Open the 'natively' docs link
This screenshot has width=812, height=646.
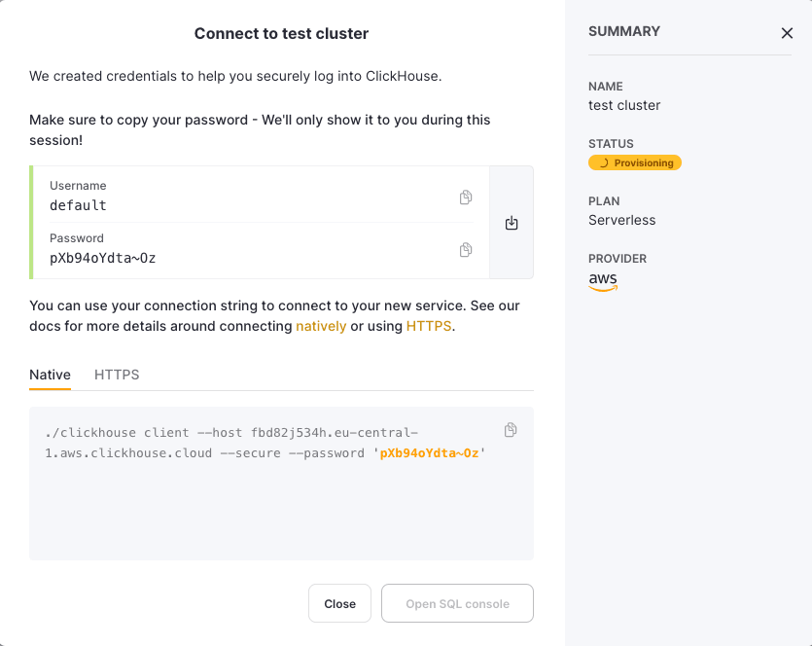[x=321, y=326]
